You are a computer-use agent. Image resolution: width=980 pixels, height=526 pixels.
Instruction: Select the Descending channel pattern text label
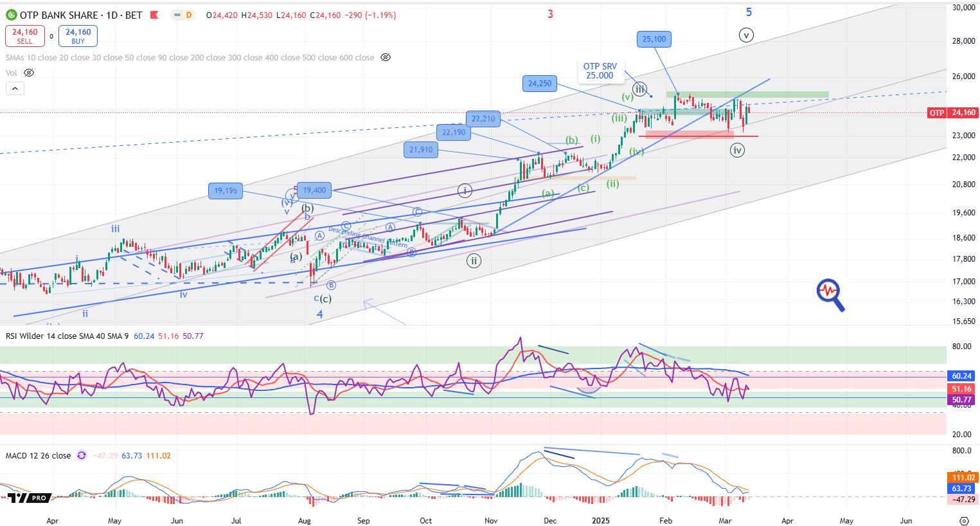click(x=368, y=237)
